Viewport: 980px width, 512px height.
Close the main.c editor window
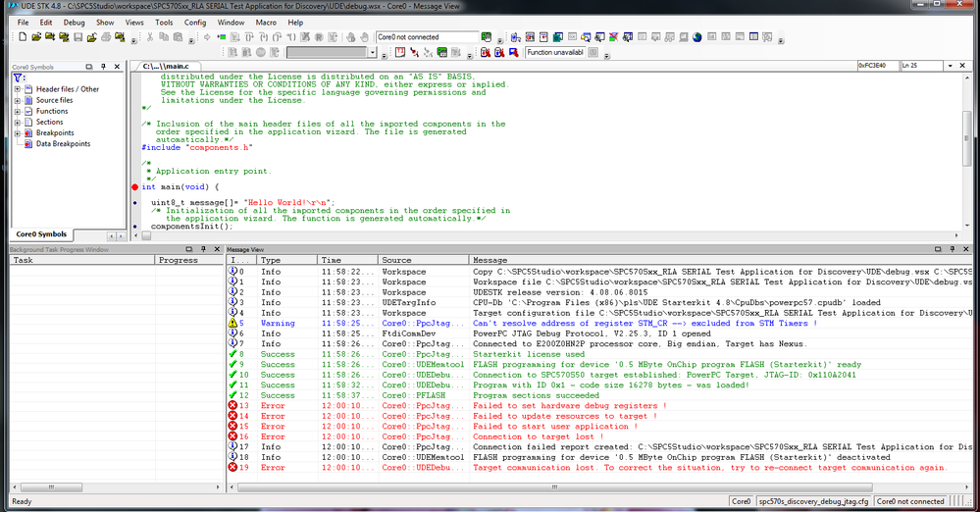pos(962,66)
